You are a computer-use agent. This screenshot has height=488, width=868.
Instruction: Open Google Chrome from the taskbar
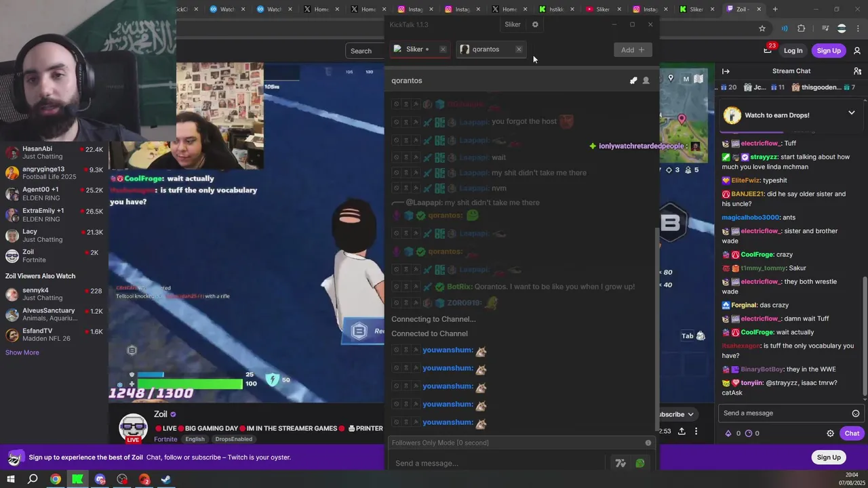(x=56, y=479)
